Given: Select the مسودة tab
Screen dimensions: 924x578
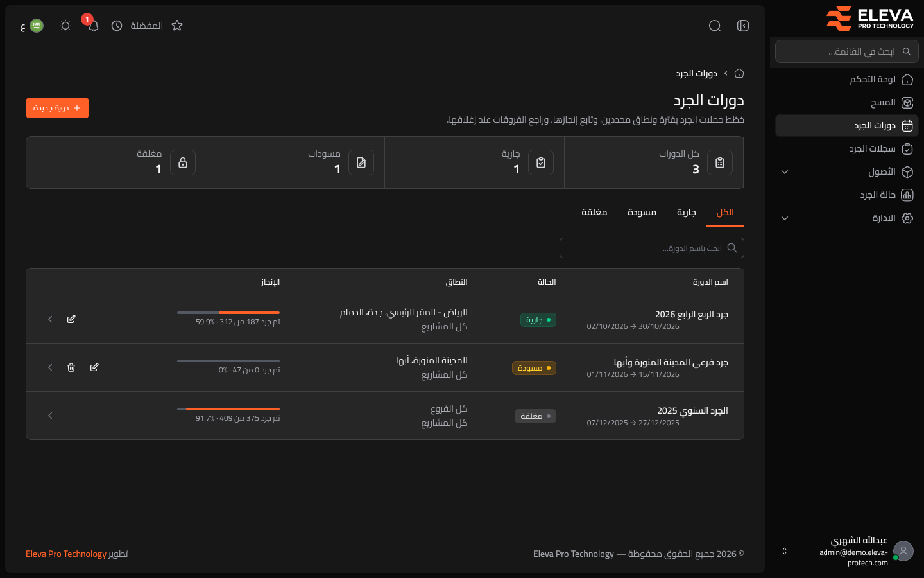Looking at the screenshot, I should point(642,213).
